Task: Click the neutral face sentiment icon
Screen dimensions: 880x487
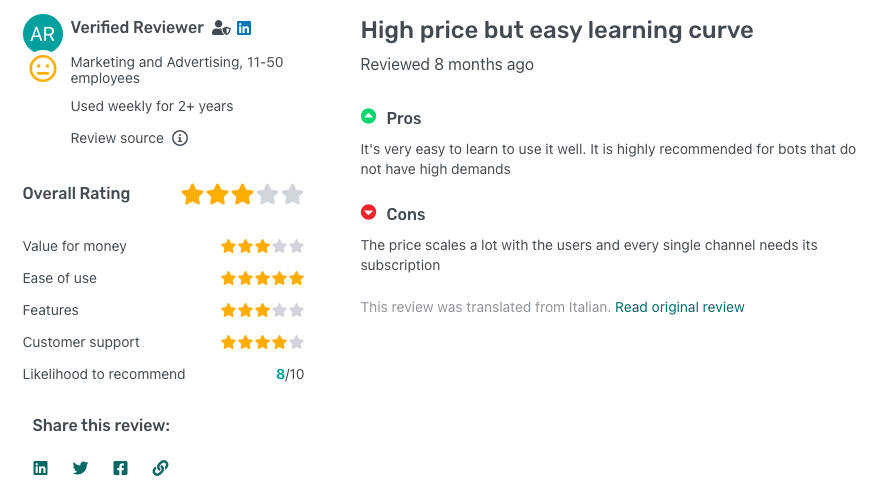Action: pyautogui.click(x=43, y=69)
